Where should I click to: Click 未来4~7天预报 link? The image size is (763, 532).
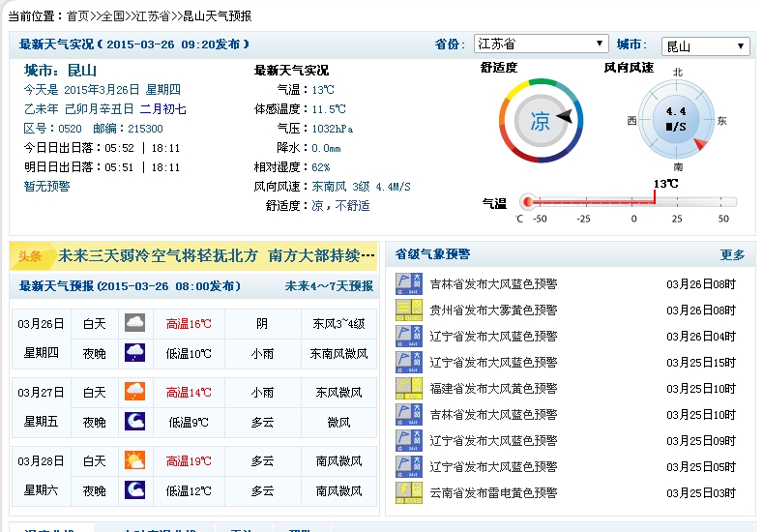click(x=329, y=286)
